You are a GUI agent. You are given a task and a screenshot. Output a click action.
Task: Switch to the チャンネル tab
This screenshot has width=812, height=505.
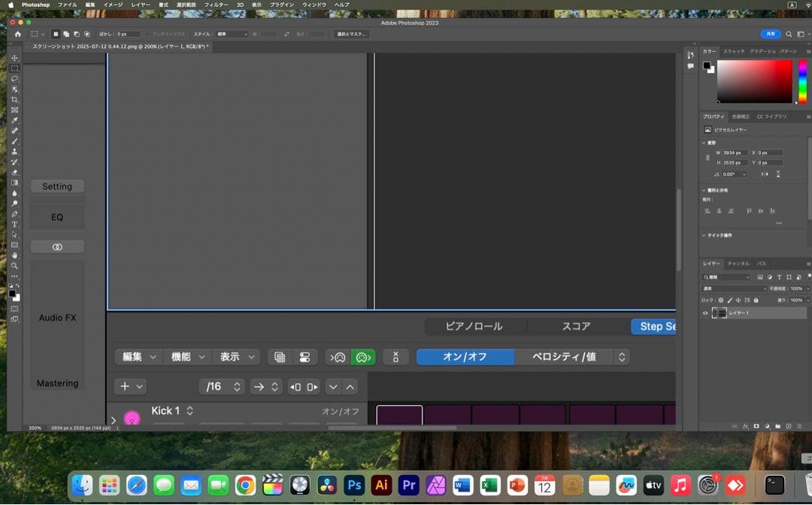click(x=740, y=263)
